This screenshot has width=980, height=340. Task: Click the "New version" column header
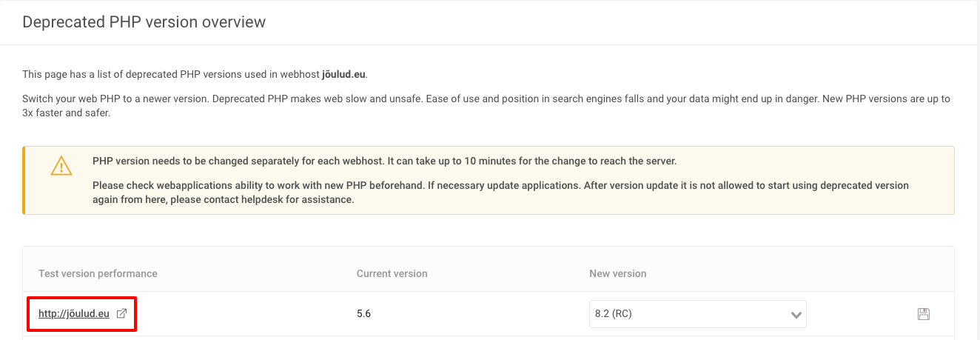[x=617, y=273]
